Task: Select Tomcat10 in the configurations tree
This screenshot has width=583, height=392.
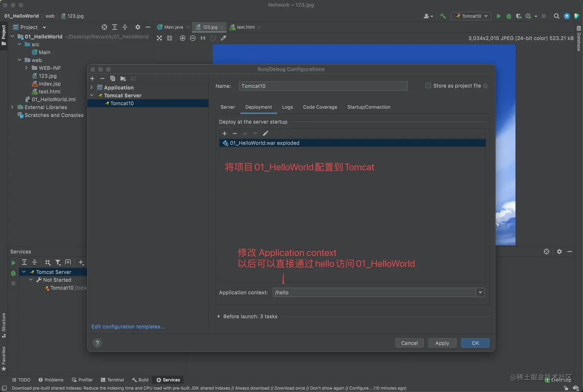Action: [x=148, y=103]
